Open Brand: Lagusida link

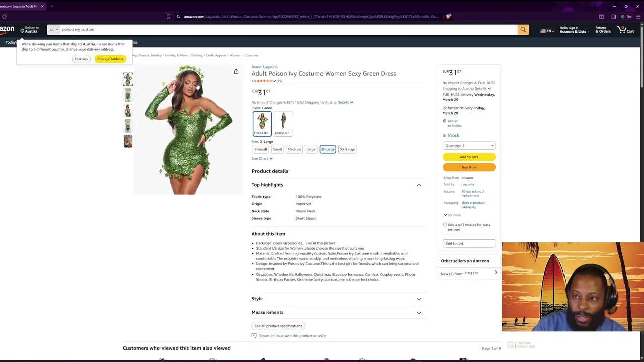(264, 67)
